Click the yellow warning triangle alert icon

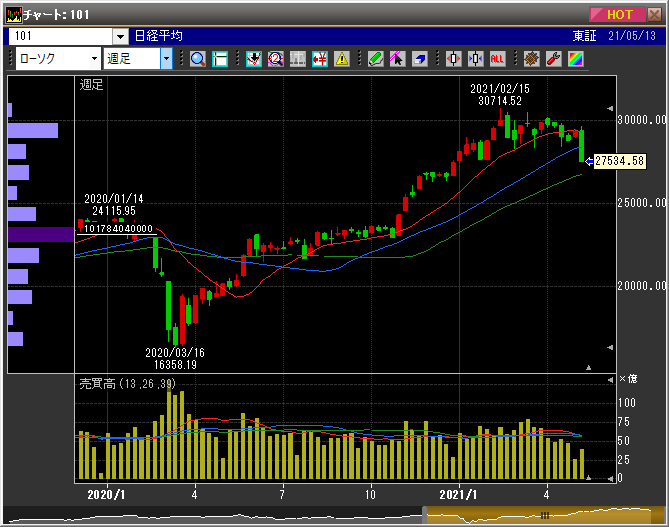342,59
